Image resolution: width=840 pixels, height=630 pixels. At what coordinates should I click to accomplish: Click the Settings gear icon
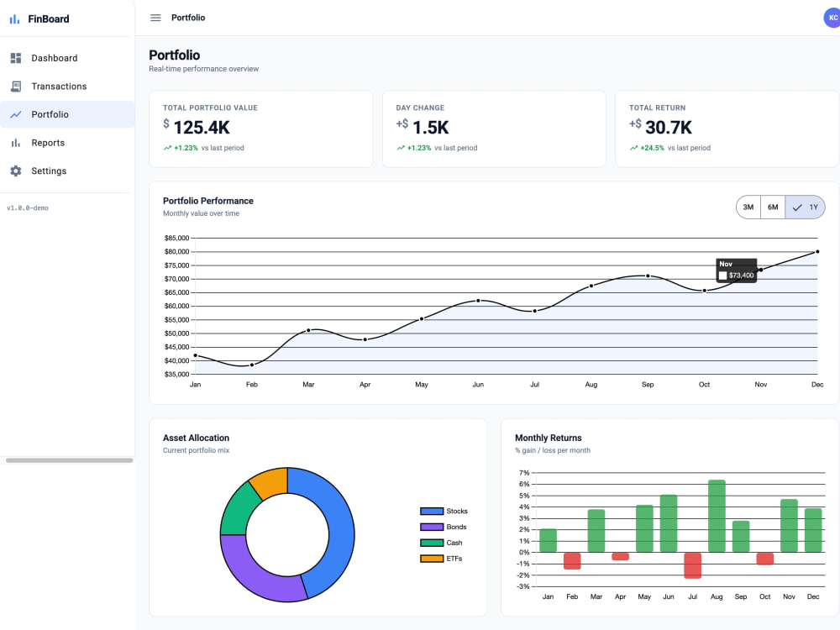coord(16,171)
